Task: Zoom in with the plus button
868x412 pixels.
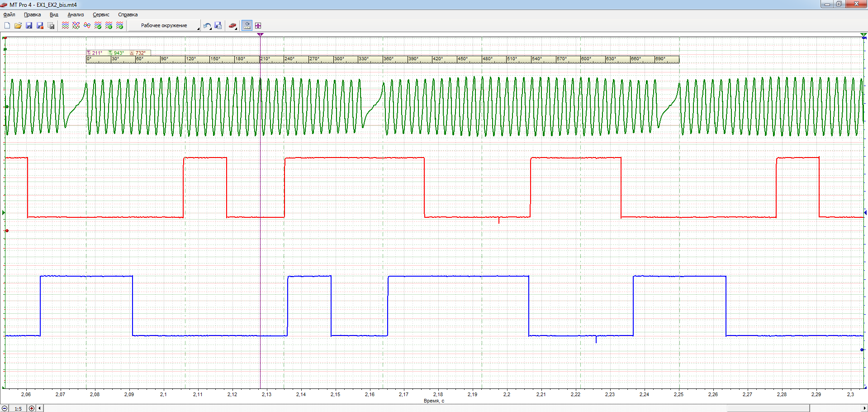Action: coord(32,408)
